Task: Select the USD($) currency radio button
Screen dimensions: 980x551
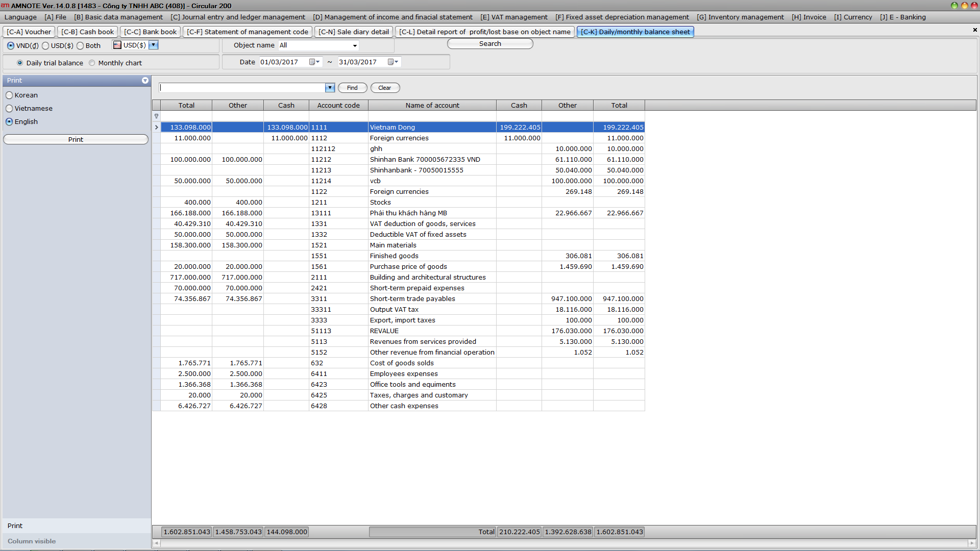Action: pos(46,46)
